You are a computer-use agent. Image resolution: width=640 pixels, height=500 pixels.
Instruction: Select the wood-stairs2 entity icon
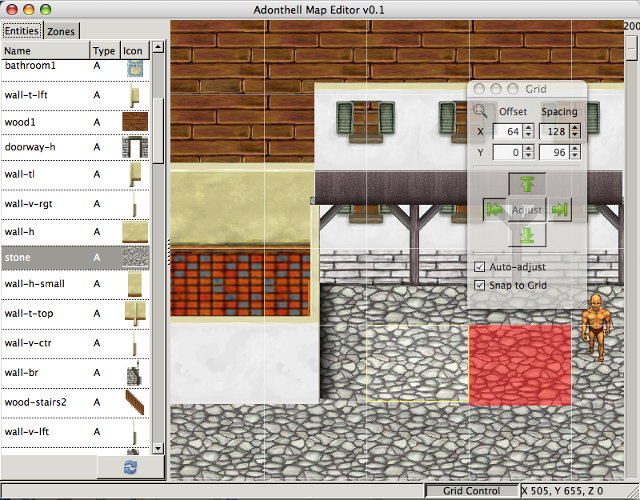click(134, 401)
